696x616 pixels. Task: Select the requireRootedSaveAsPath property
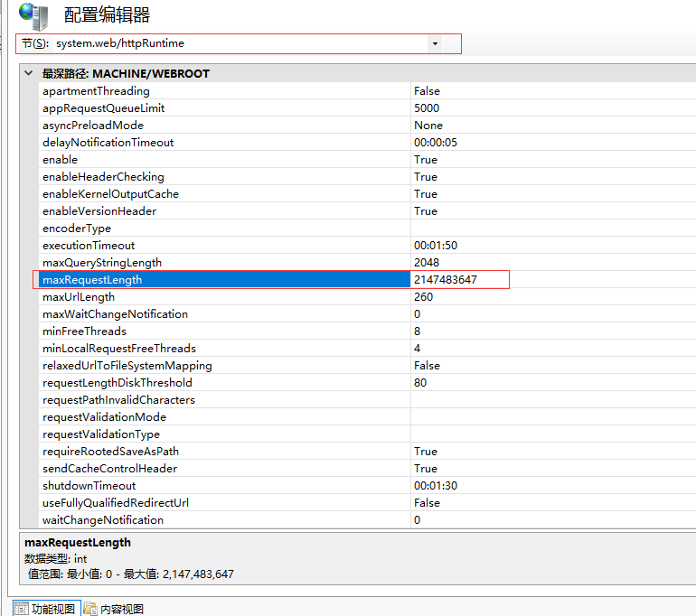[110, 452]
